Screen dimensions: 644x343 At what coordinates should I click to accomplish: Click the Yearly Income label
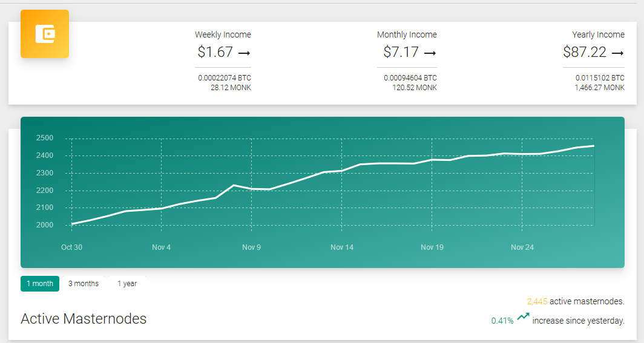tap(599, 34)
